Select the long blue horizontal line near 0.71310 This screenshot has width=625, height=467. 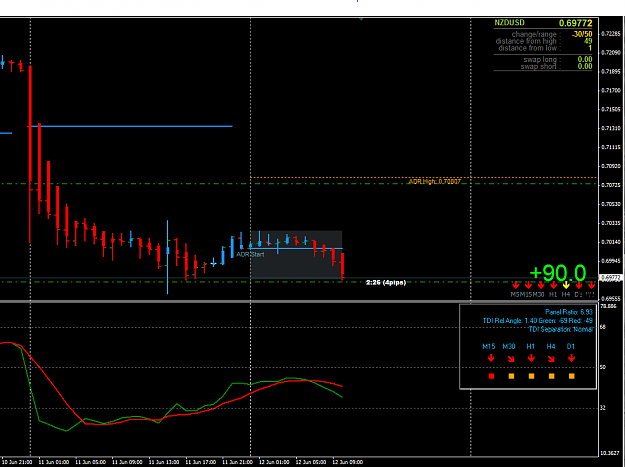[130, 126]
